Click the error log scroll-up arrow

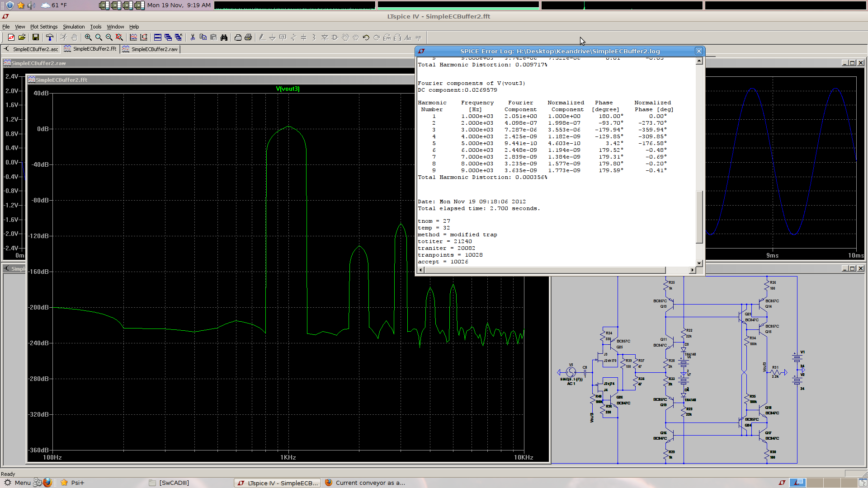(x=699, y=61)
